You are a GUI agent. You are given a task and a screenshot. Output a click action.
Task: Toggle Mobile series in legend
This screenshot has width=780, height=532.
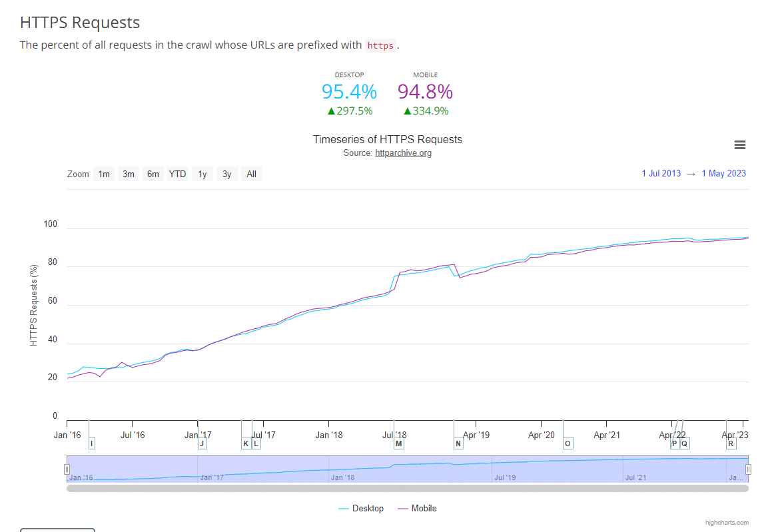pos(417,508)
